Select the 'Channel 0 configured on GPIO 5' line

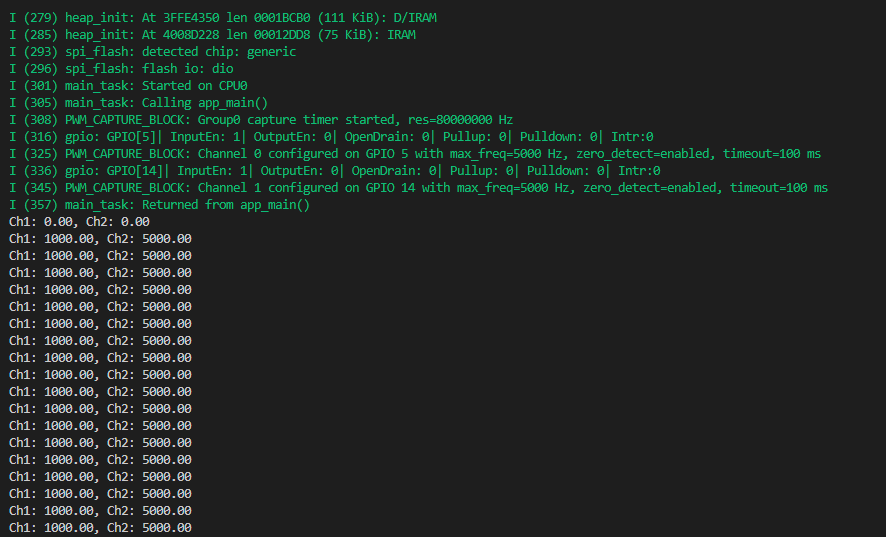click(x=415, y=154)
